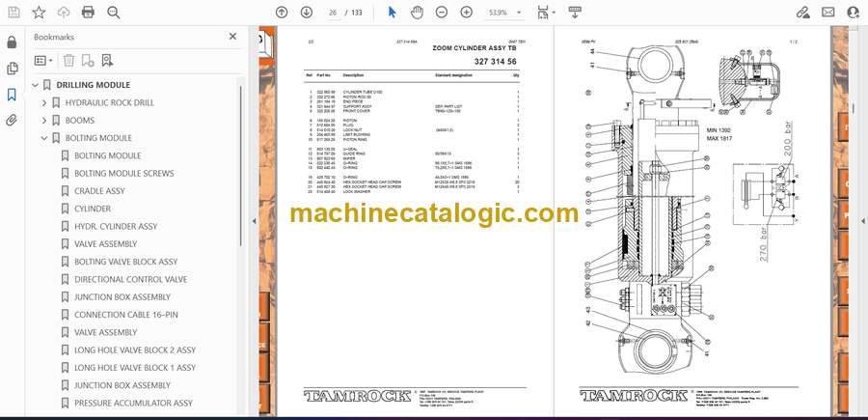This screenshot has width=868, height=420.
Task: Click the ZOOM CYLINDER ASSY TB heading
Action: pyautogui.click(x=475, y=48)
